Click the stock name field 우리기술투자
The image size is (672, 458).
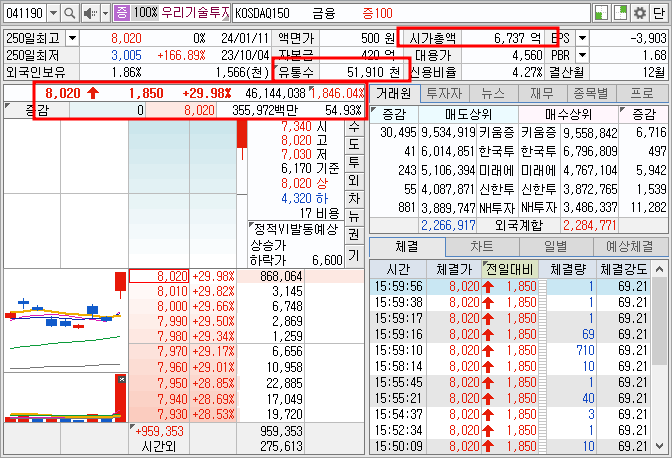click(x=195, y=13)
